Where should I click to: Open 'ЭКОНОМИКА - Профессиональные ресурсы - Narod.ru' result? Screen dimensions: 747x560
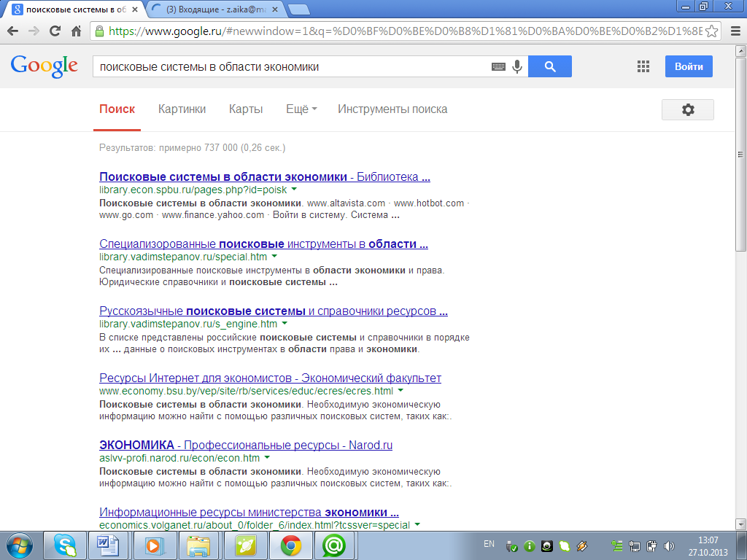point(246,446)
